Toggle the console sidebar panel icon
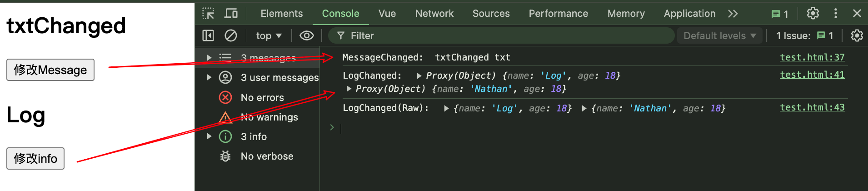The image size is (868, 191). point(208,35)
